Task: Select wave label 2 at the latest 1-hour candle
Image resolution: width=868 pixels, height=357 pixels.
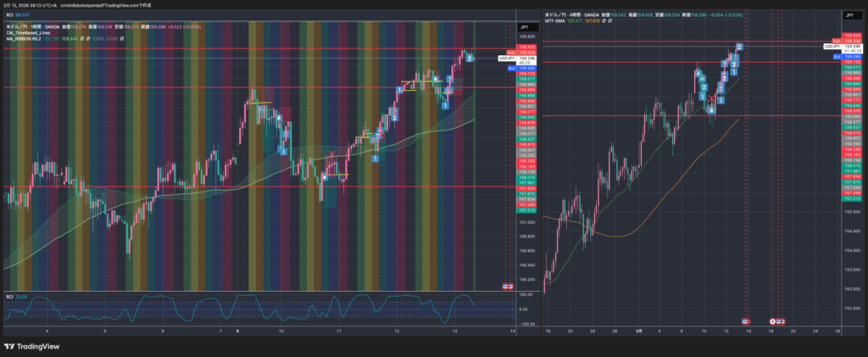Action: pos(470,58)
